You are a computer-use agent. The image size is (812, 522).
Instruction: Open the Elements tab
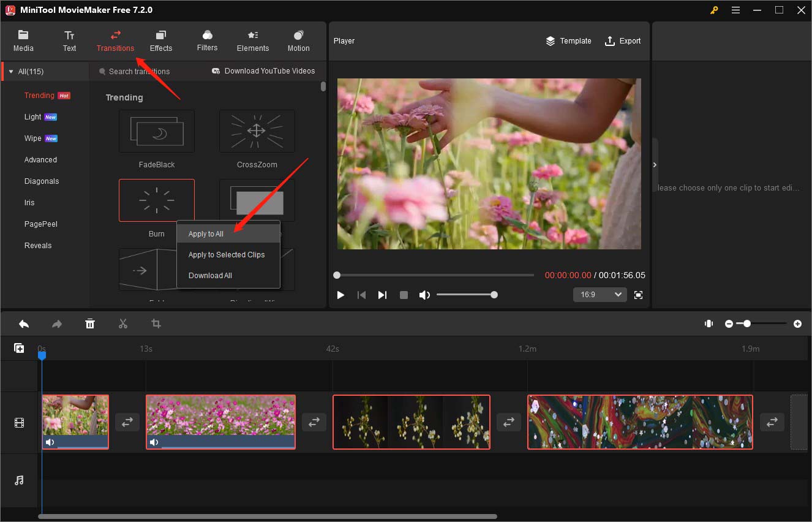(x=253, y=41)
